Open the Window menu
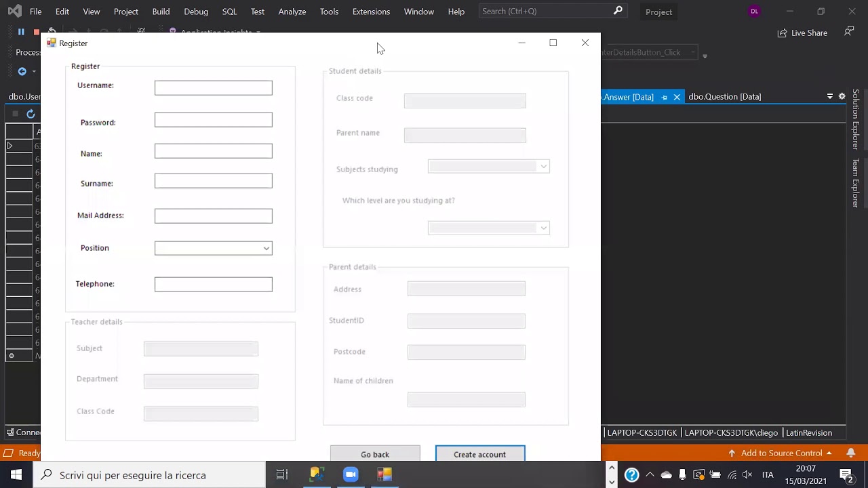The width and height of the screenshot is (868, 488). [x=418, y=12]
